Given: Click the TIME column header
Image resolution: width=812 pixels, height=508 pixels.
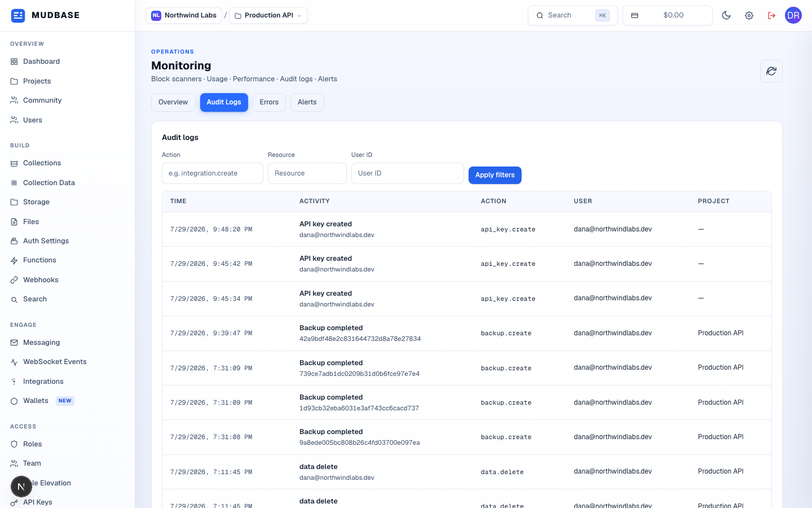Looking at the screenshot, I should [178, 201].
